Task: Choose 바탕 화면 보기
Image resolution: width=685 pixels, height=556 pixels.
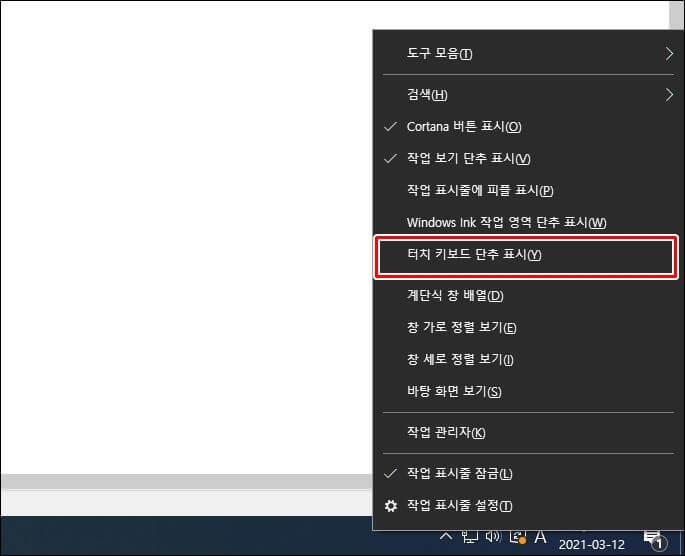Action: pos(526,391)
